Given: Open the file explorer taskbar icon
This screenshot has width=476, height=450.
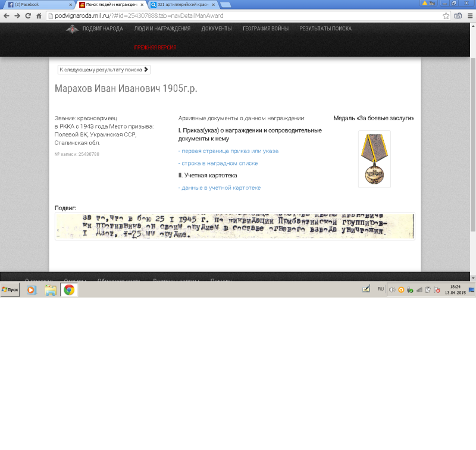Looking at the screenshot, I should (51, 290).
